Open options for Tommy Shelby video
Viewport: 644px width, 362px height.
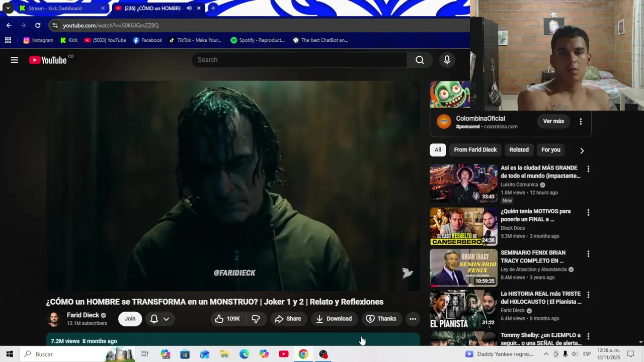tap(588, 336)
